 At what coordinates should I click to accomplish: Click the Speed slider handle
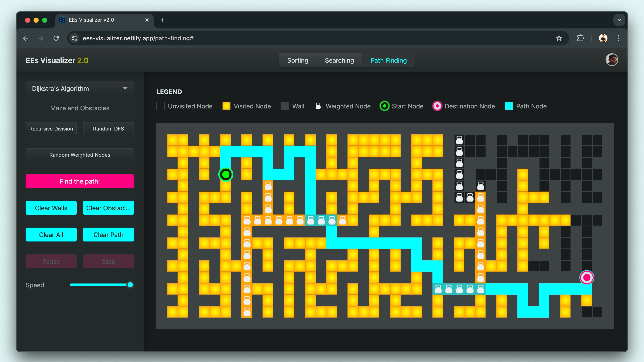130,285
